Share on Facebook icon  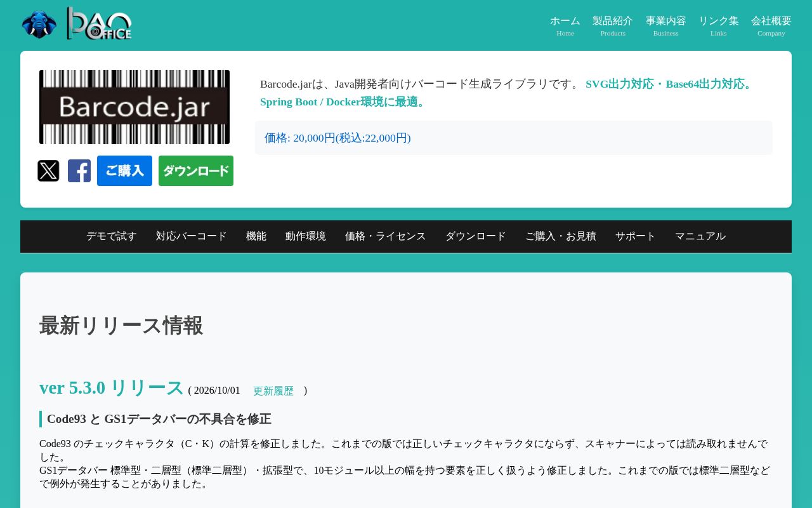coord(79,171)
